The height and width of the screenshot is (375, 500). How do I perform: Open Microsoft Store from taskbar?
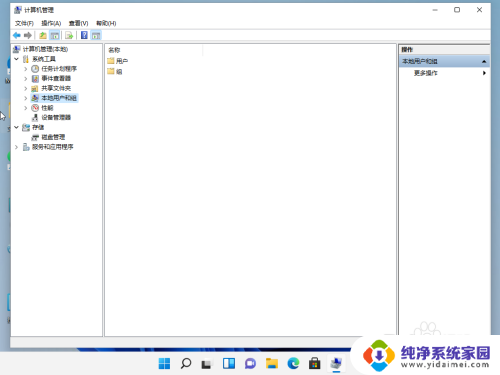click(314, 363)
